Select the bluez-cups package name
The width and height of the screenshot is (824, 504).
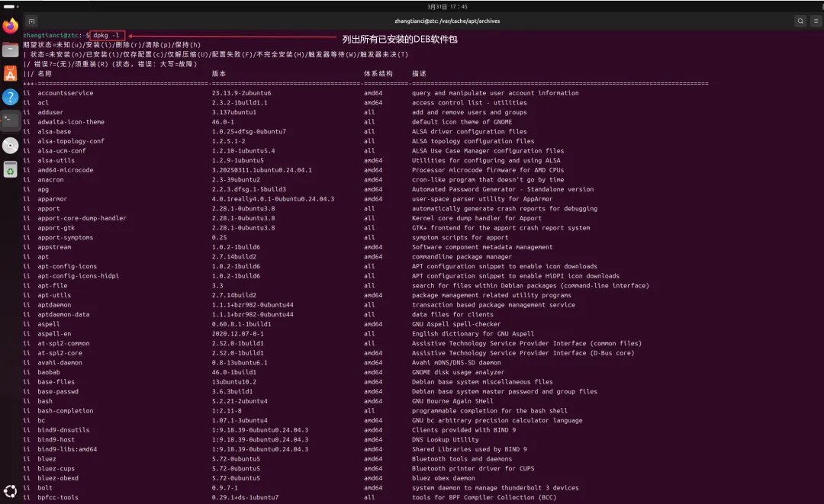point(56,469)
